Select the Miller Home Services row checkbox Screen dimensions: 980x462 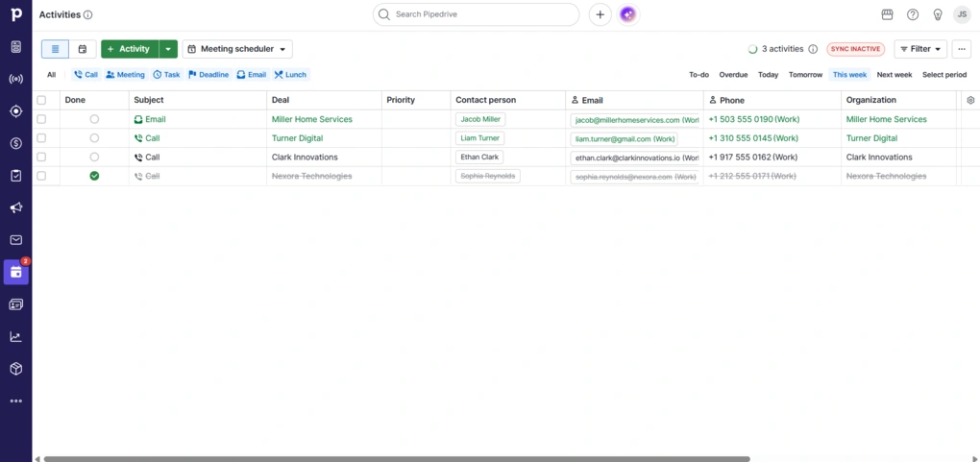coord(41,119)
